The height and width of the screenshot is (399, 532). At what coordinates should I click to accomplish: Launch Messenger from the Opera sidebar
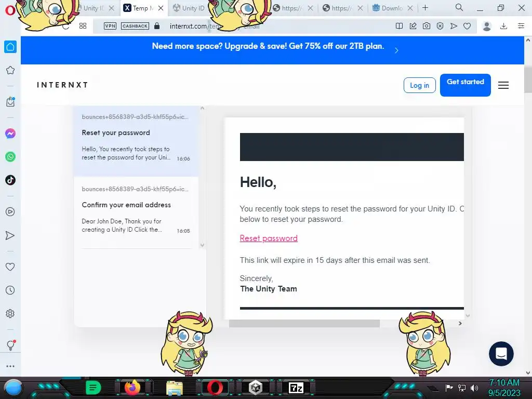click(x=10, y=134)
